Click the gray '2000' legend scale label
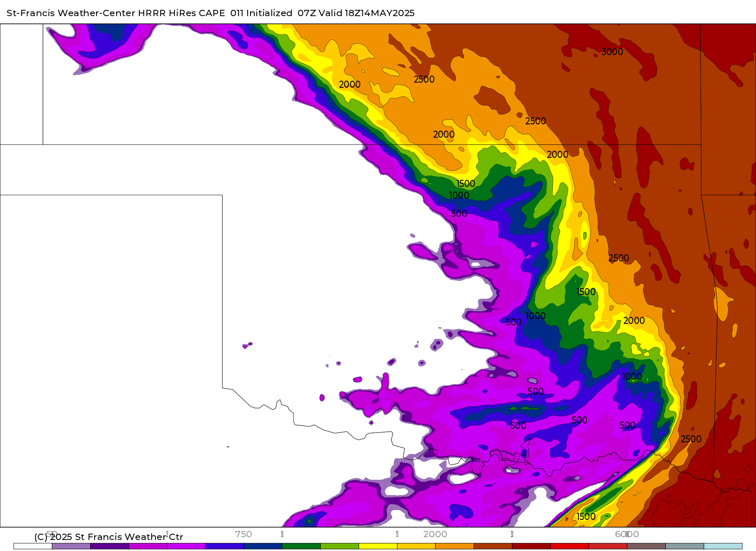This screenshot has height=551, width=756. tap(435, 534)
